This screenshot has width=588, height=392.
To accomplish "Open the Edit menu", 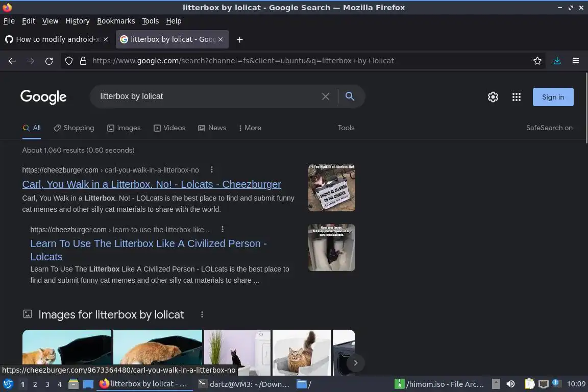I will pyautogui.click(x=29, y=21).
